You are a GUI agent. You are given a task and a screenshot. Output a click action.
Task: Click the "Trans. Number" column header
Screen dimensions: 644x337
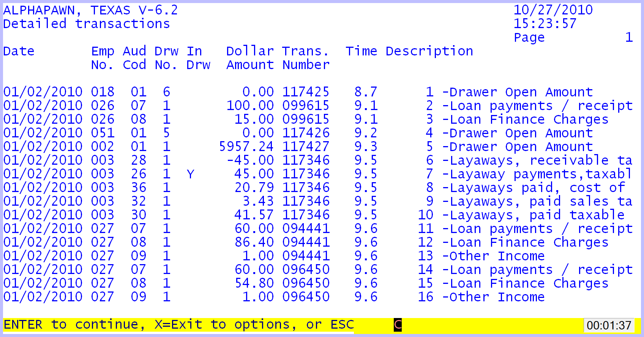coord(306,58)
